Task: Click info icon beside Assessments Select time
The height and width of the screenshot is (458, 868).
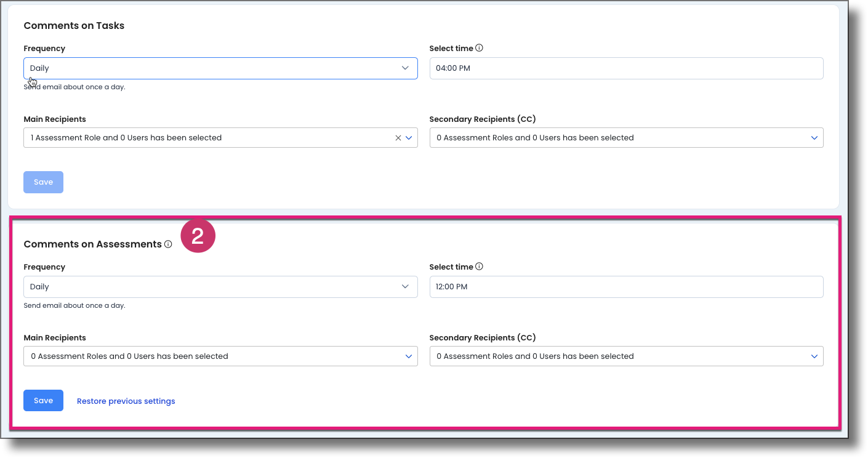Action: [480, 267]
